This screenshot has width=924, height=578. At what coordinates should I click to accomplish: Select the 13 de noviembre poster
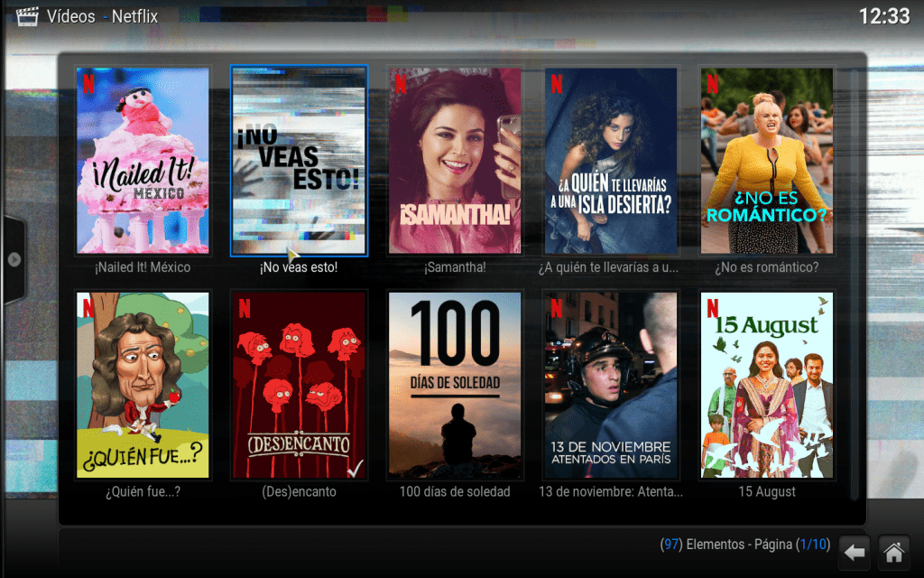[x=611, y=385]
